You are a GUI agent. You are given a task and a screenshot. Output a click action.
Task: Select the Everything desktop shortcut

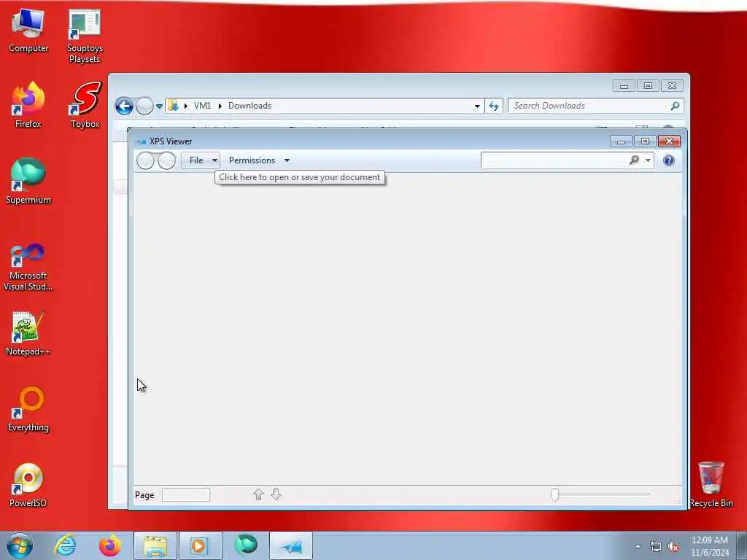[28, 409]
